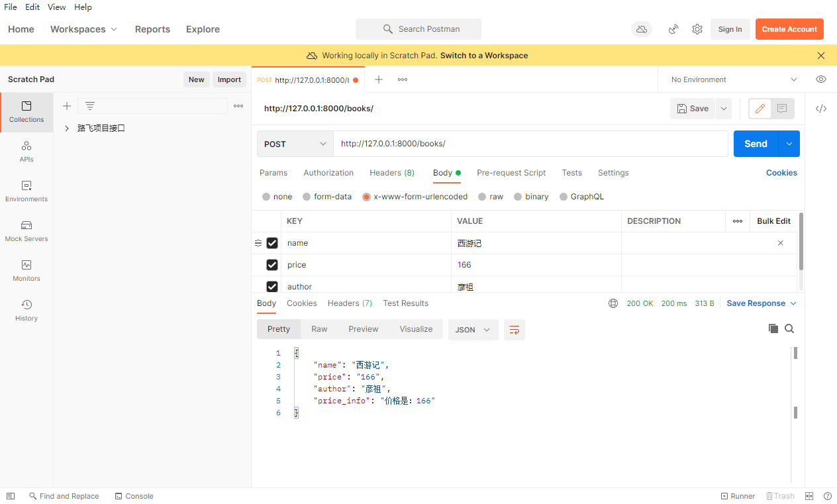Open the POST method dropdown

pos(295,144)
